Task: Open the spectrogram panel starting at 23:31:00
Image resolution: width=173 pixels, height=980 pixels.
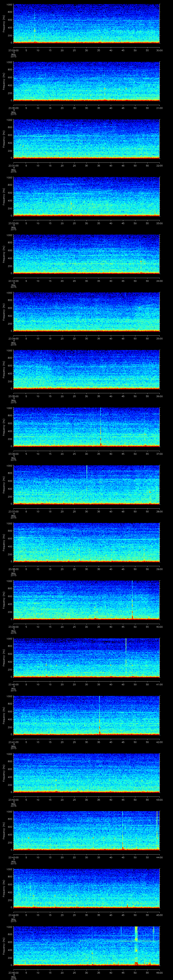Action: tap(86, 139)
